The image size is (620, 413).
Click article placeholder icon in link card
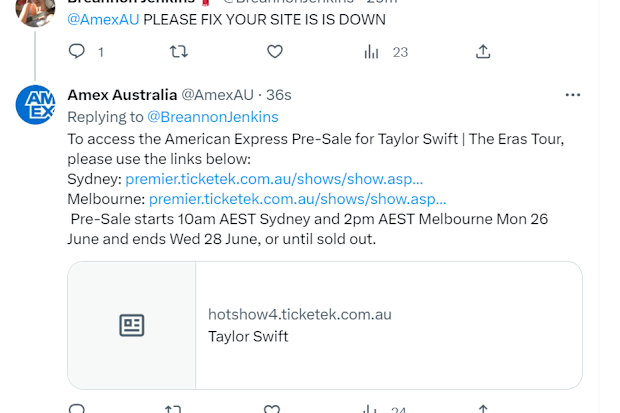tap(132, 325)
